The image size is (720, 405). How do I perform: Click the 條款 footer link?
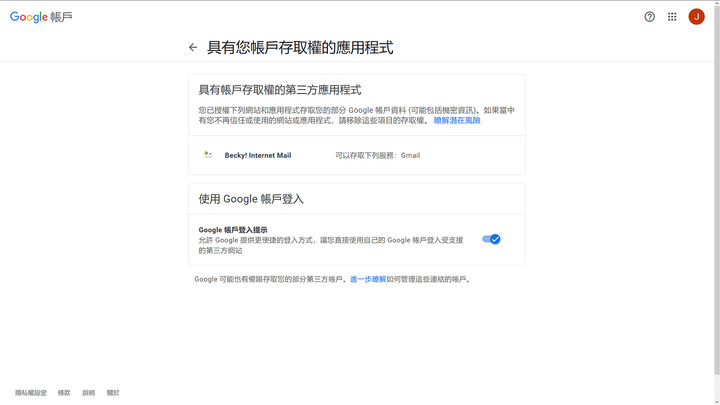click(64, 393)
